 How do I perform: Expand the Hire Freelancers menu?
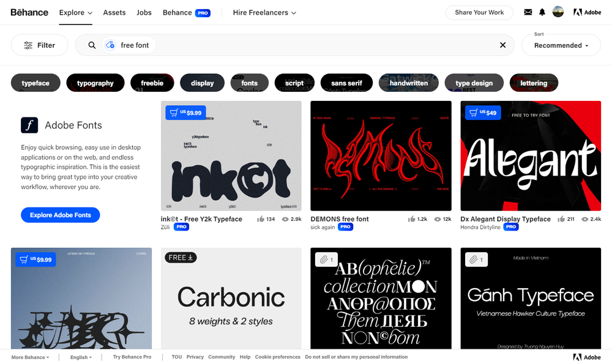click(x=264, y=12)
